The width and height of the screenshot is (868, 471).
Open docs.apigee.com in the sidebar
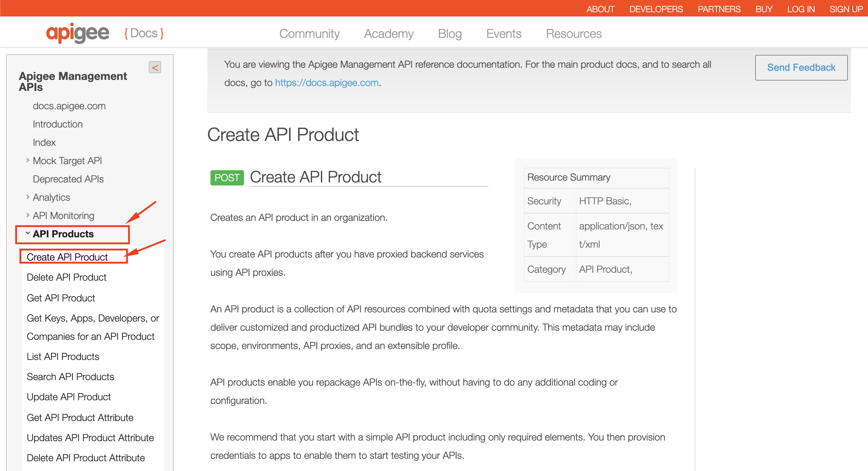(69, 106)
